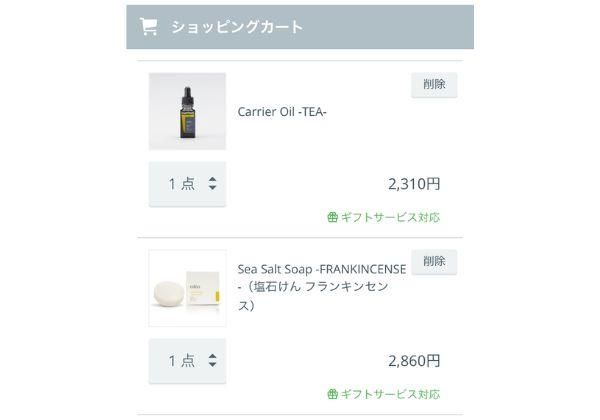Click the shopping cart icon in the header
The height and width of the screenshot is (420, 600).
[x=148, y=27]
